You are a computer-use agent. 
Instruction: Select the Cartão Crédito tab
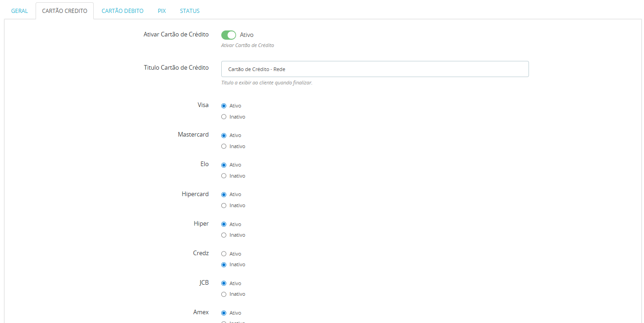click(65, 11)
